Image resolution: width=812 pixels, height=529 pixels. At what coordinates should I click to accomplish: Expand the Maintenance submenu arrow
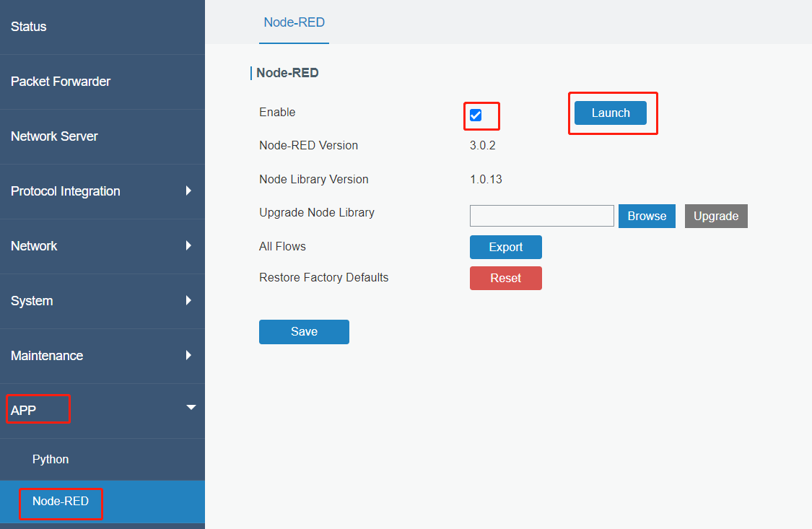(x=188, y=355)
